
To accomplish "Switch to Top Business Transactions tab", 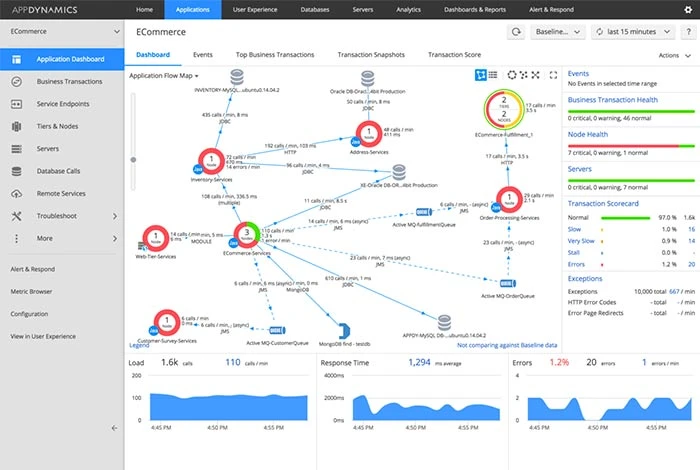I will pyautogui.click(x=275, y=54).
